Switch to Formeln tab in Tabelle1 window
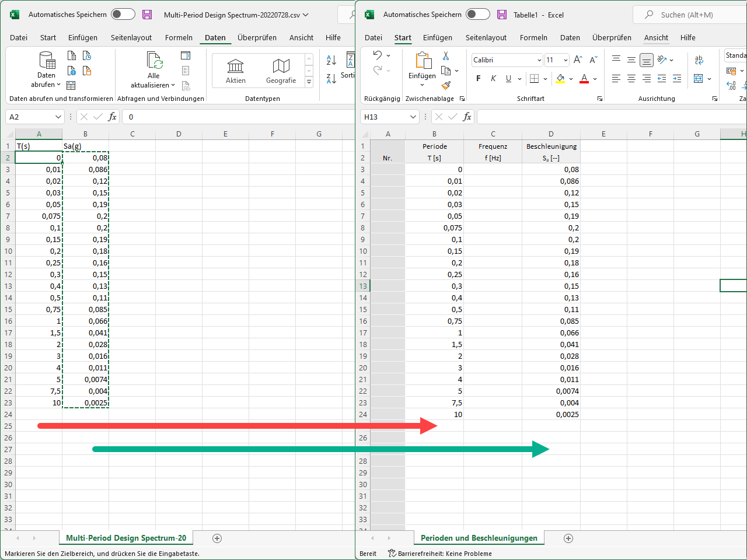Image resolution: width=747 pixels, height=560 pixels. click(533, 37)
